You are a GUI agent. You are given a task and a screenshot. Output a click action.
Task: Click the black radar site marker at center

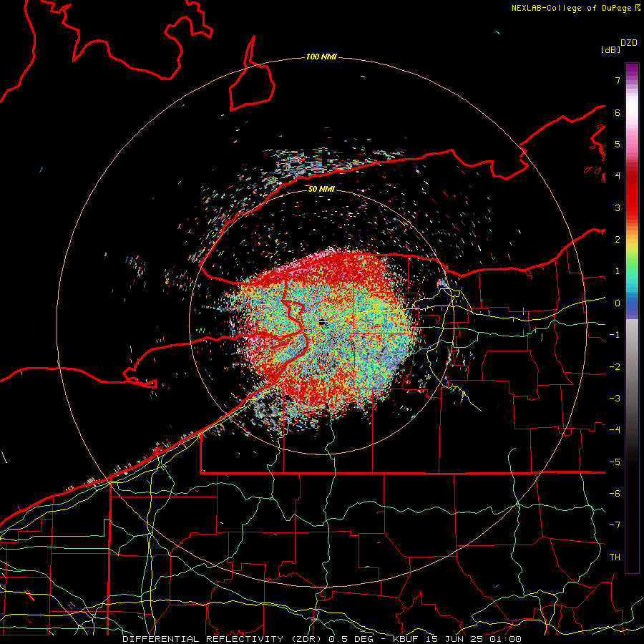point(323,323)
